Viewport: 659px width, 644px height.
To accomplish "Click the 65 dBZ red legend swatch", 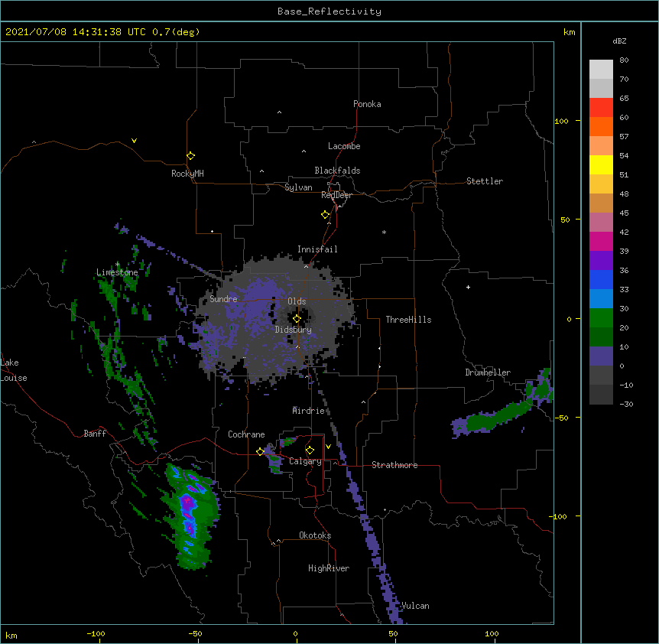I will [601, 107].
